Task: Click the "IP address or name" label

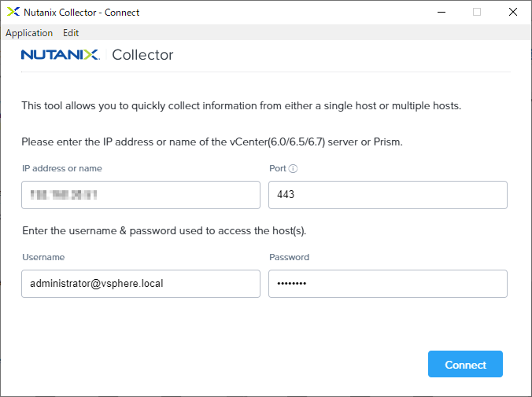Action: coord(61,168)
